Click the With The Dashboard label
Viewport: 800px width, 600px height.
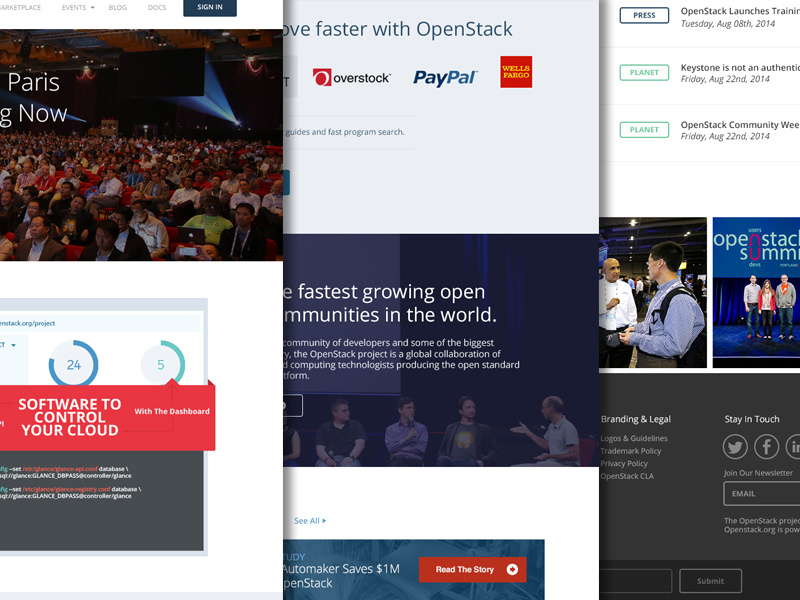tap(172, 411)
